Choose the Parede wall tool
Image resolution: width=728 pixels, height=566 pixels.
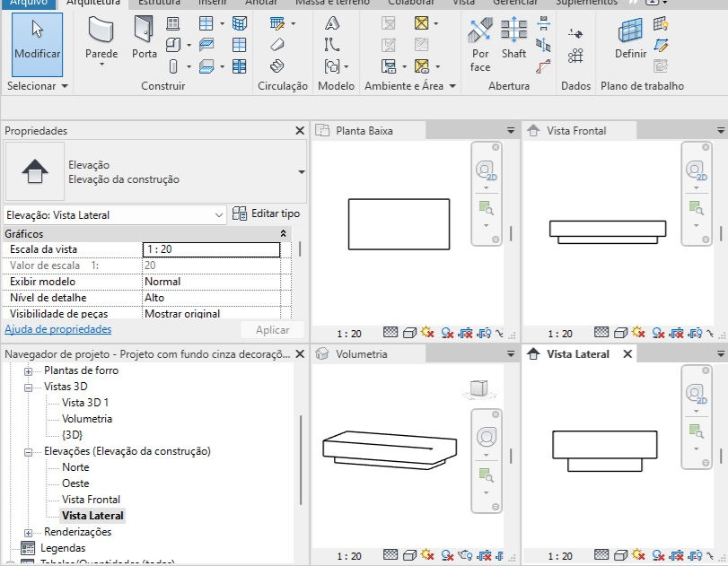pos(101,41)
